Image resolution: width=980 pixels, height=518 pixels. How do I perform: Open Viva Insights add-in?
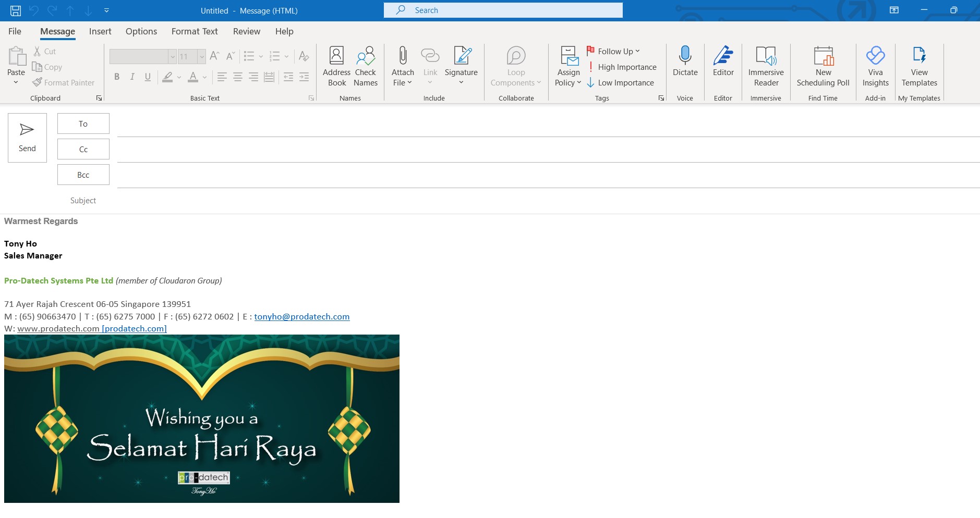876,66
